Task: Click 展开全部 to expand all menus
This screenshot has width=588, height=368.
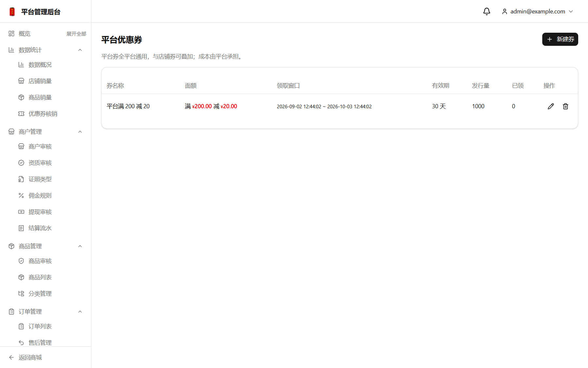Action: pyautogui.click(x=76, y=34)
